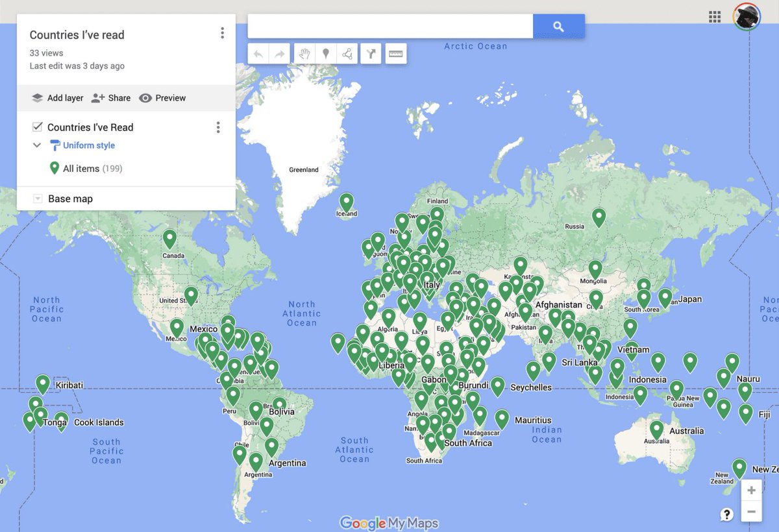Click the green marker above Russia label
This screenshot has height=532, width=779.
click(x=599, y=218)
